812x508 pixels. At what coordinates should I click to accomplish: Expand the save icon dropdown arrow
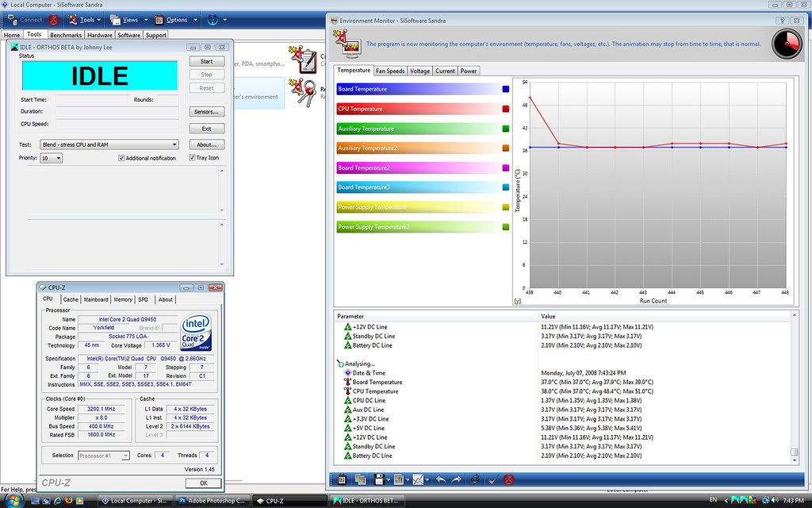point(389,480)
